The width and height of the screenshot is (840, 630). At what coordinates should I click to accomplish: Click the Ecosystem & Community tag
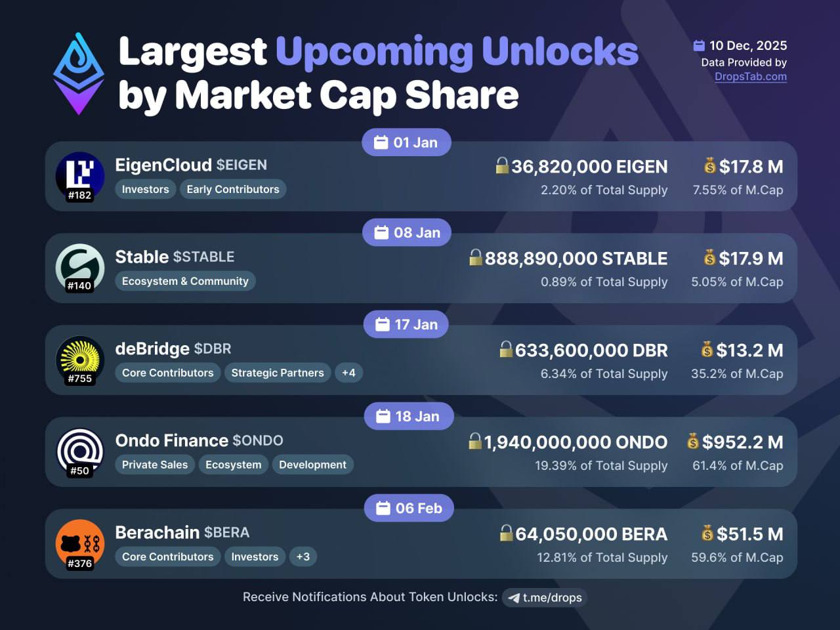[x=185, y=281]
